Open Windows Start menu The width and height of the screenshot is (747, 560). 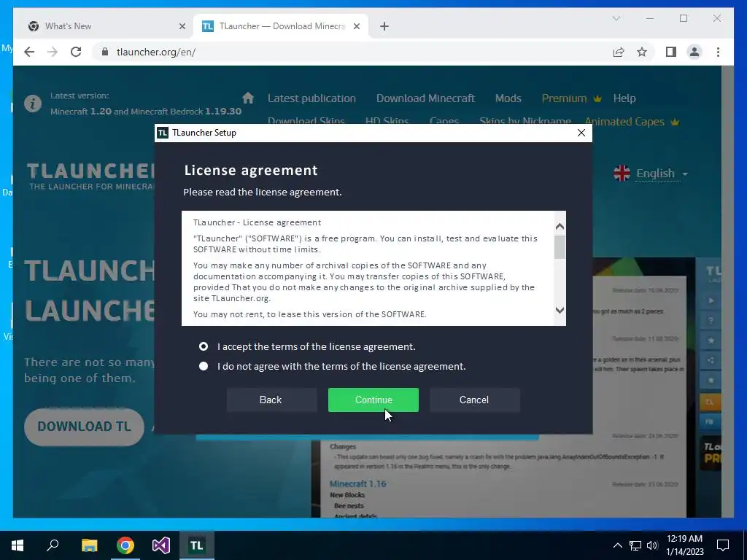(x=18, y=545)
